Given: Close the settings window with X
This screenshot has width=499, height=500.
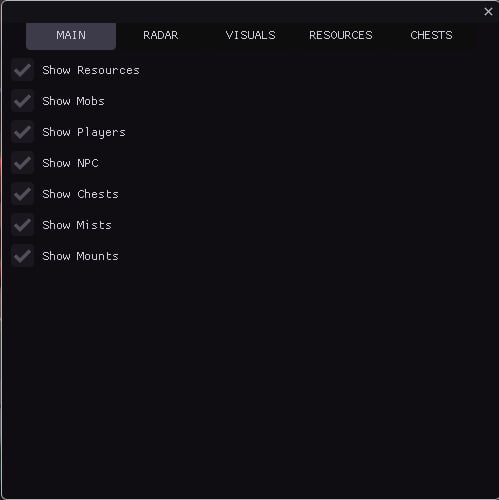Looking at the screenshot, I should tap(488, 12).
